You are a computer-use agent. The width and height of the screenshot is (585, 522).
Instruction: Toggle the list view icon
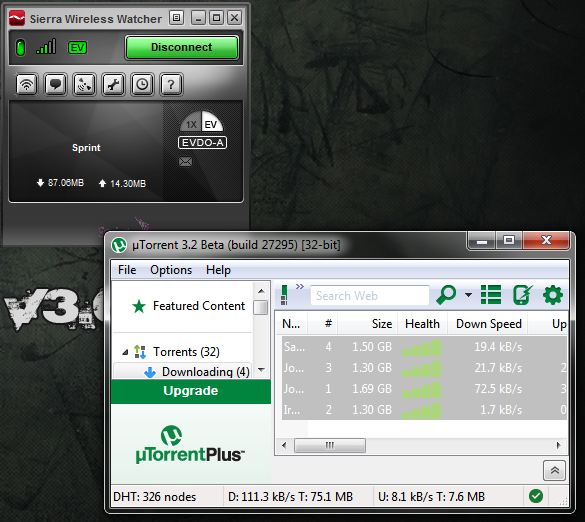tap(491, 295)
